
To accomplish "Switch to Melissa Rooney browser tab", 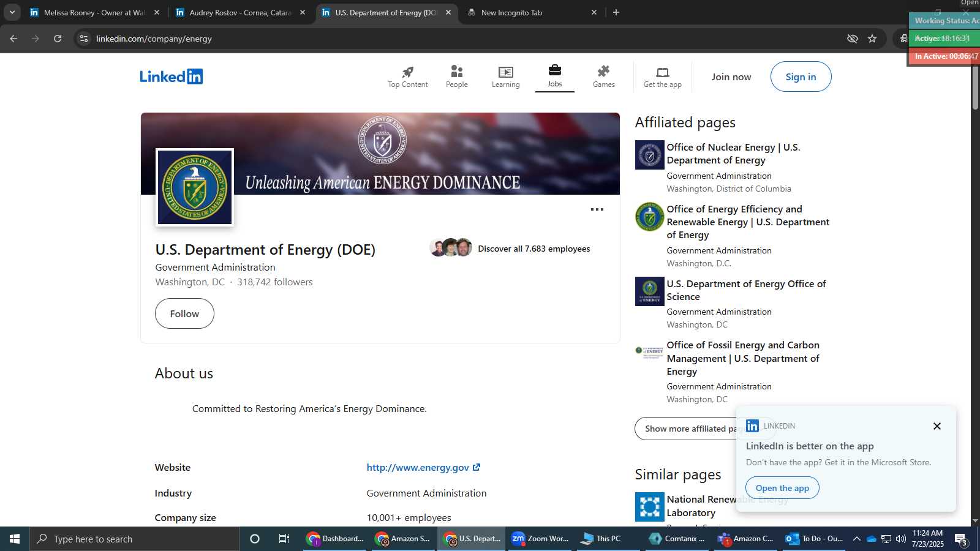I will point(94,12).
